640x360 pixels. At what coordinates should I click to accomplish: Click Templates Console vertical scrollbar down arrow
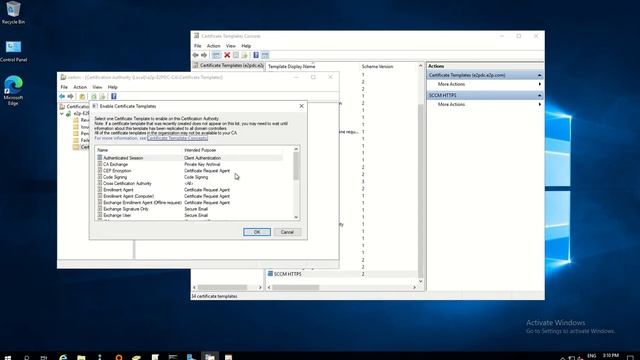420,281
